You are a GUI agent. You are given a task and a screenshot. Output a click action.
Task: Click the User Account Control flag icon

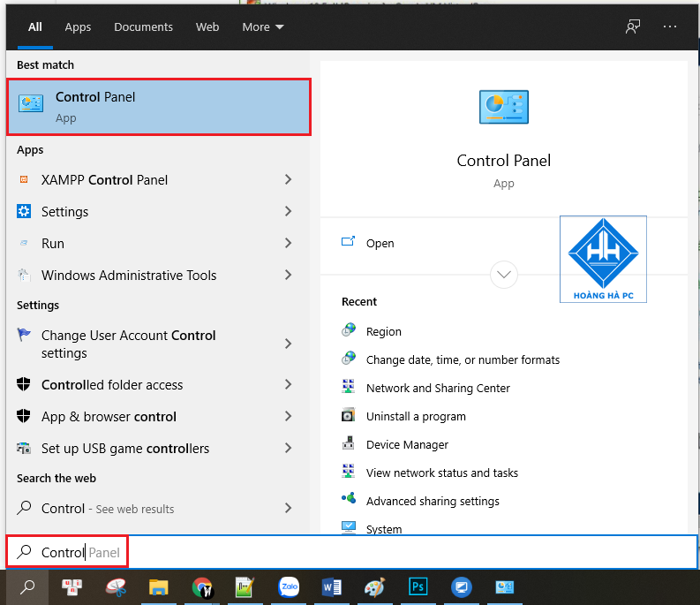(24, 334)
